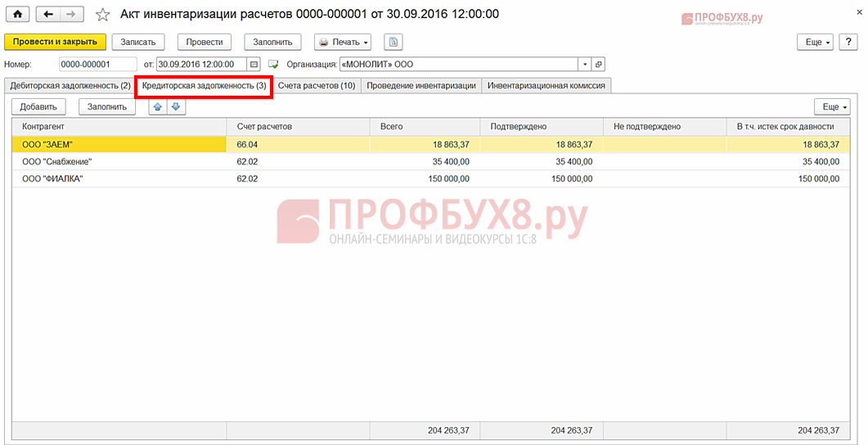This screenshot has height=445, width=868.
Task: Add document to favorites with star
Action: click(102, 15)
